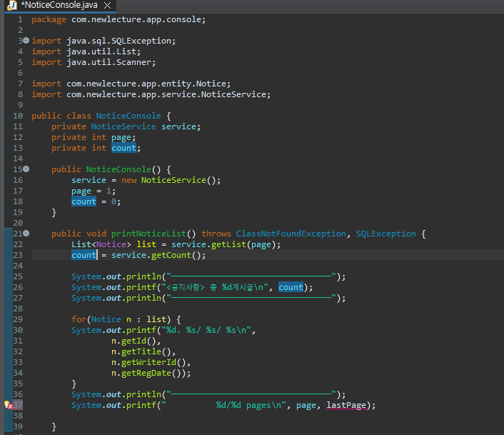Click the java.sql.SQLException import
Screen dimensions: 504x435
click(121, 41)
